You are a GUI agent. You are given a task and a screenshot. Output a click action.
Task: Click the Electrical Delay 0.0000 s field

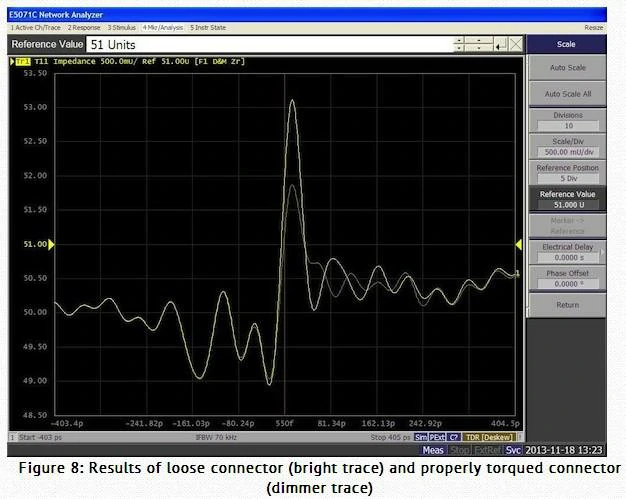click(569, 257)
